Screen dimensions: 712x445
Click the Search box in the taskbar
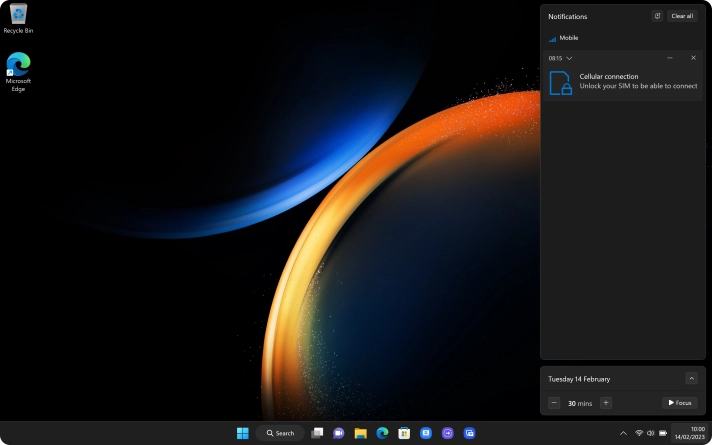(x=280, y=433)
